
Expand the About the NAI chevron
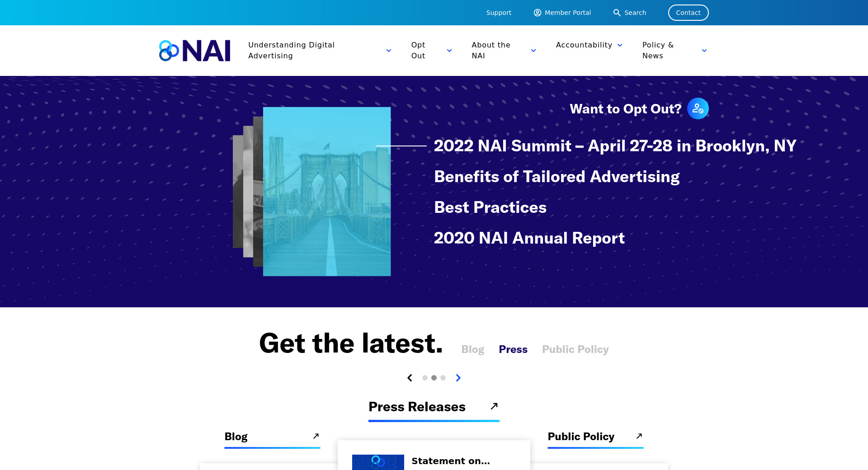click(533, 51)
